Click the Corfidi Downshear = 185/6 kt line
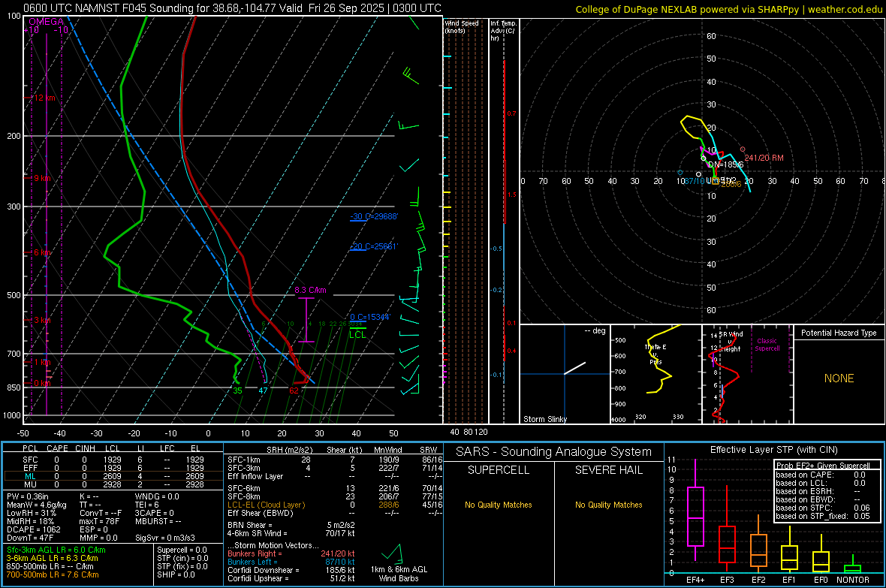This screenshot has width=886, height=588. coord(291,570)
